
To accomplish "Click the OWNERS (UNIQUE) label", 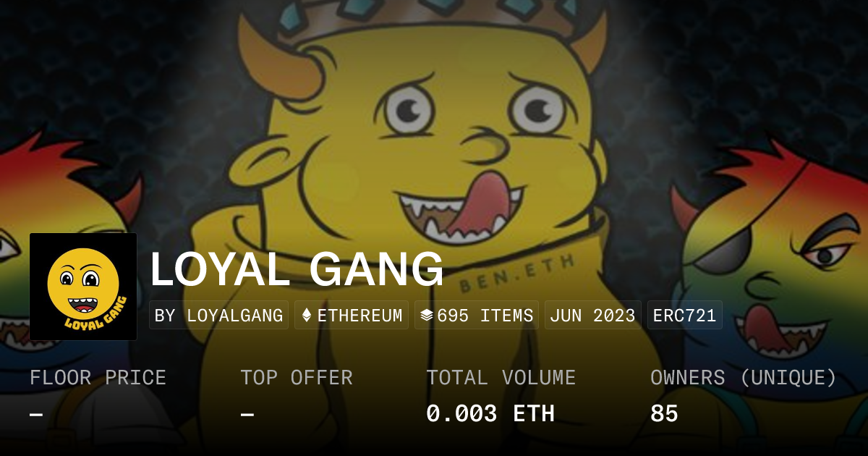I will 744,378.
